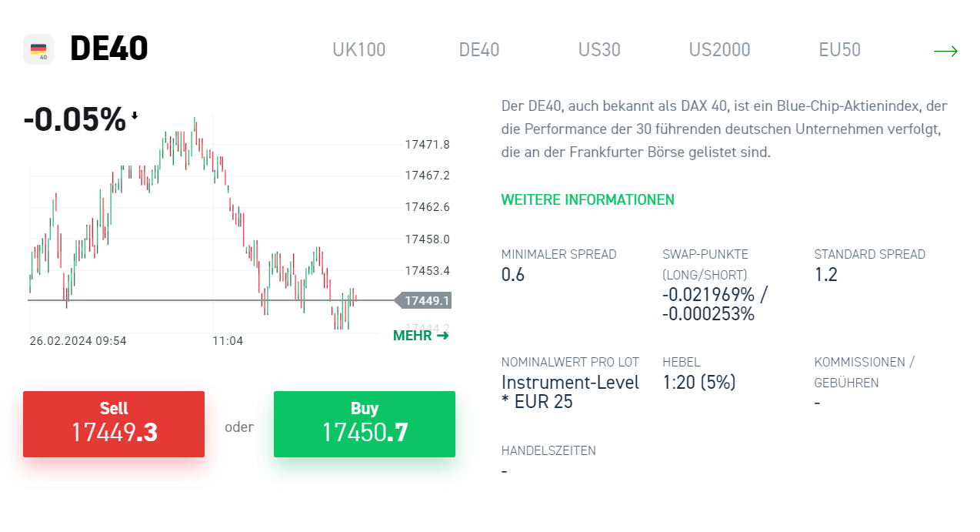The width and height of the screenshot is (980, 532).
Task: Switch to the UK100 tab
Action: (358, 49)
